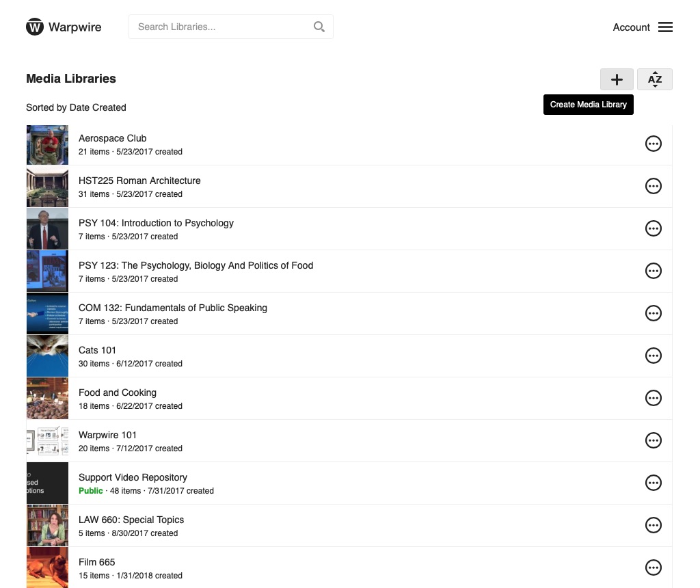Show options for LAW 660: Special Topics
The image size is (700, 588).
654,525
